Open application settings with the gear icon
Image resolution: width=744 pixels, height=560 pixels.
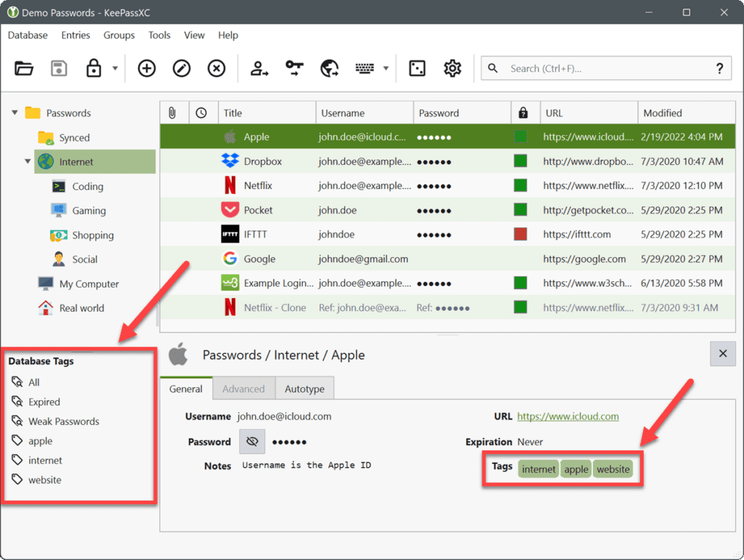click(x=452, y=68)
